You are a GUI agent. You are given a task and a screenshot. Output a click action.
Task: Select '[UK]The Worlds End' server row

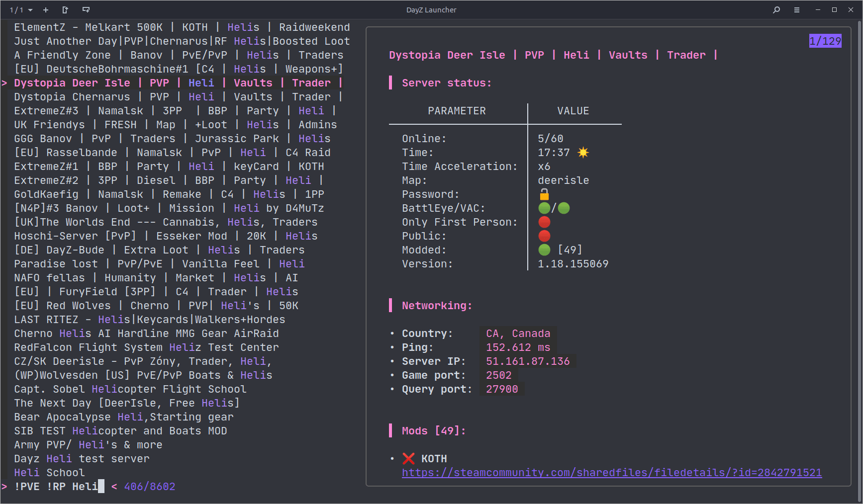click(x=166, y=222)
